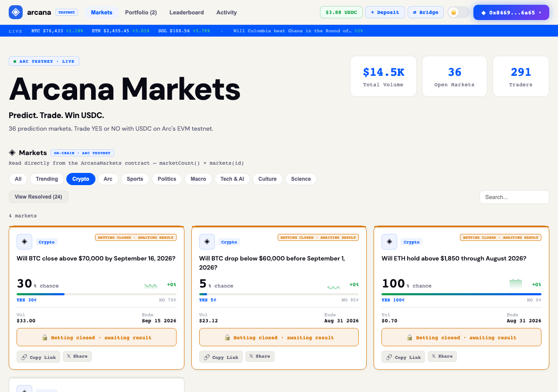Screen dimensions: 558x392
Task: Select the Tech & AI filter
Action: pyautogui.click(x=232, y=179)
